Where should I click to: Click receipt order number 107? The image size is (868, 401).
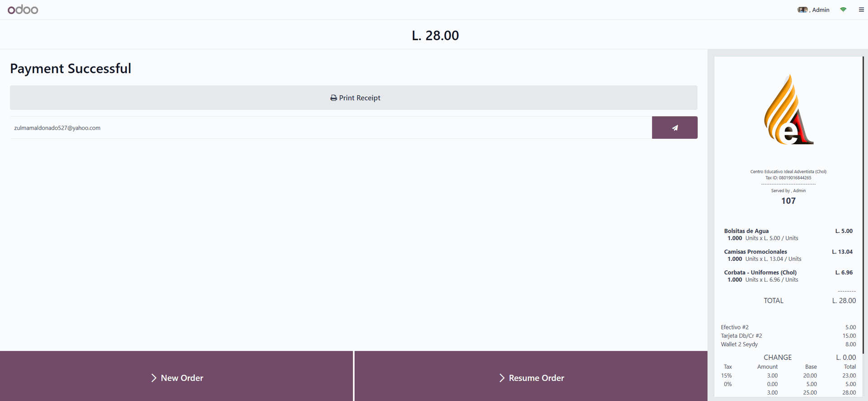tap(788, 201)
